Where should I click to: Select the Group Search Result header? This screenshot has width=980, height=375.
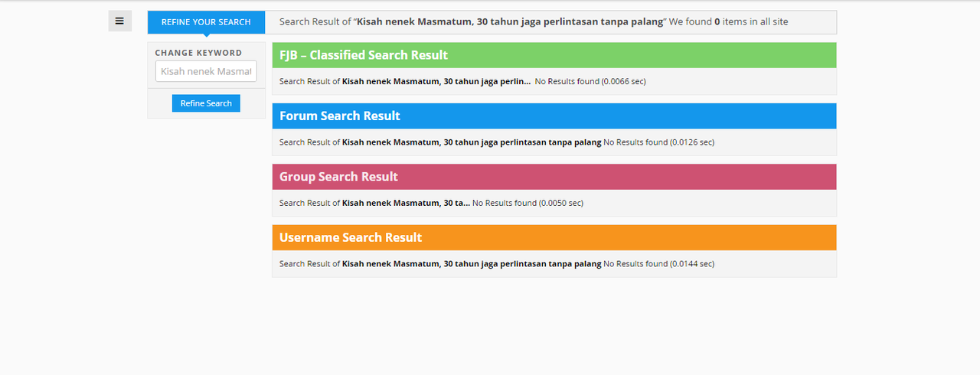[338, 177]
